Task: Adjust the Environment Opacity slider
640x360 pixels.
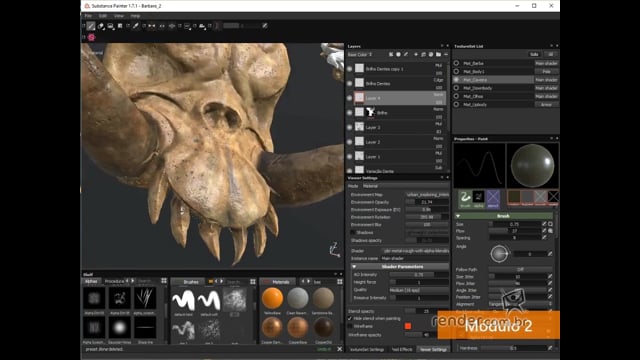Action: click(x=427, y=202)
